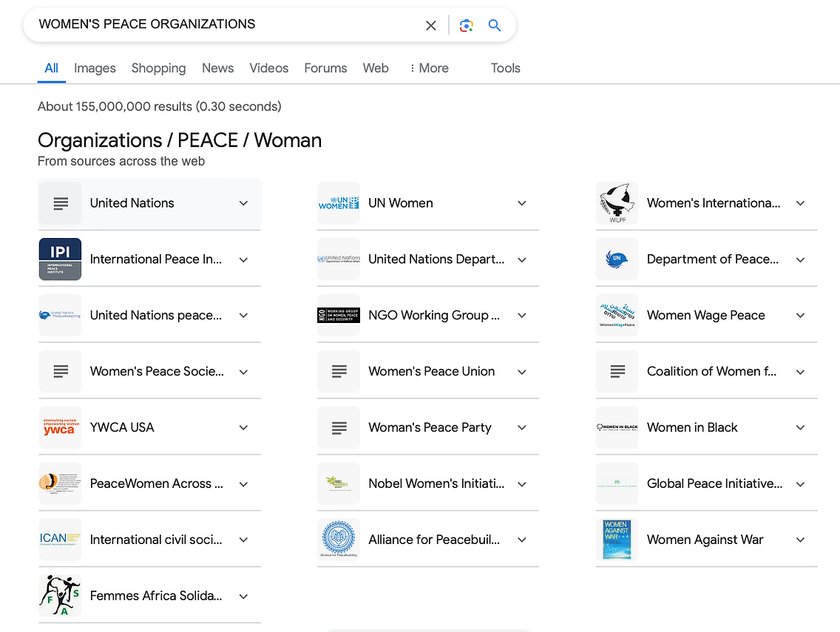Select the All results tab

coord(52,68)
